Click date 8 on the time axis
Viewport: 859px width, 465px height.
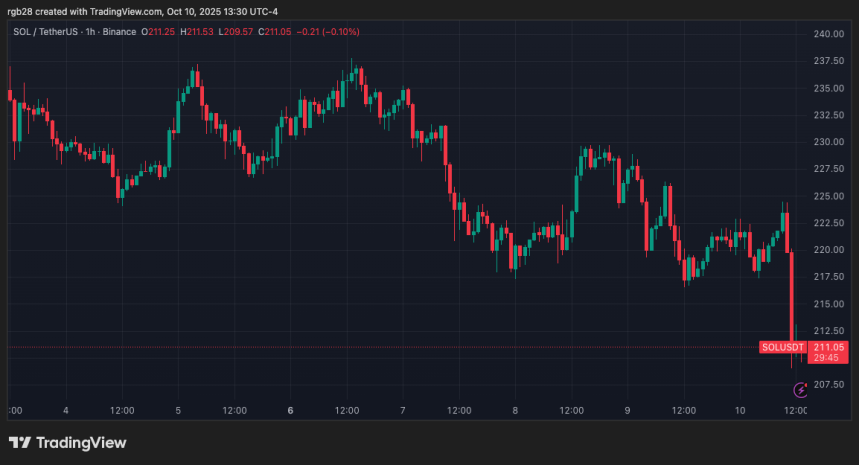514,410
